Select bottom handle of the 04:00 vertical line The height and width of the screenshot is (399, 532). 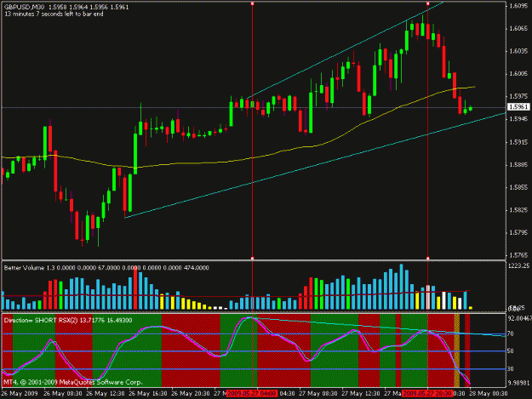pyautogui.click(x=252, y=259)
